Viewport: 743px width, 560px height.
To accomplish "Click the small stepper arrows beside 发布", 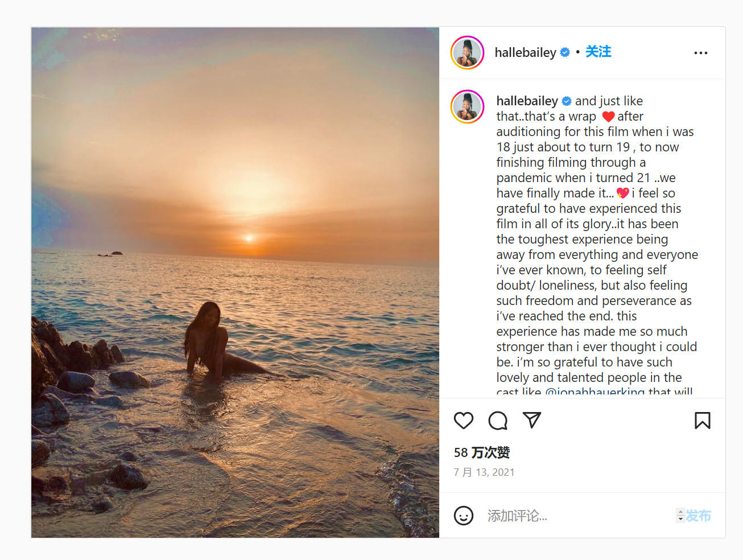I will (x=680, y=516).
